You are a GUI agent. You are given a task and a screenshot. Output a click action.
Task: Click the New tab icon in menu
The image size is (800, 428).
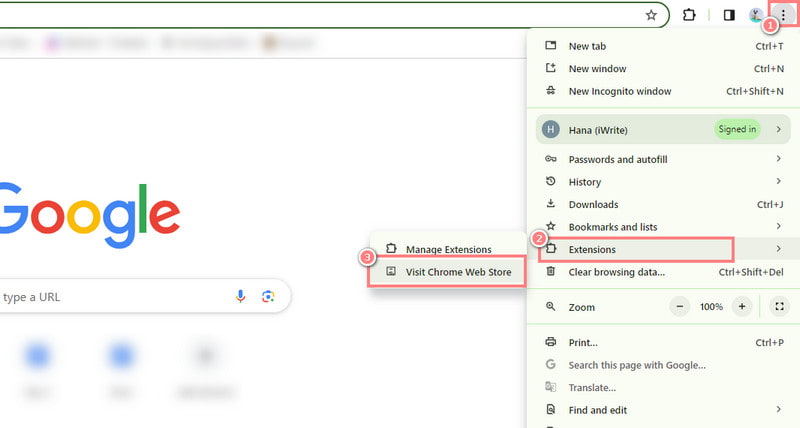click(551, 45)
